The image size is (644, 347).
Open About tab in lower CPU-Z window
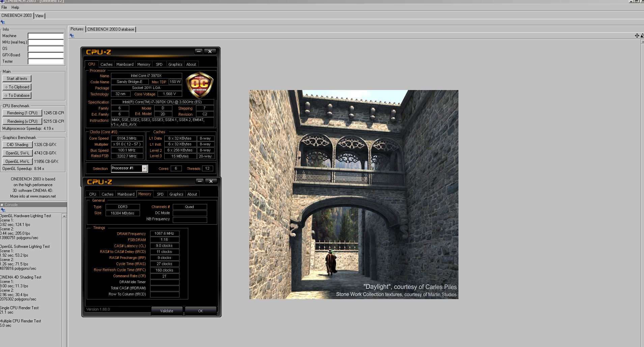tap(192, 194)
